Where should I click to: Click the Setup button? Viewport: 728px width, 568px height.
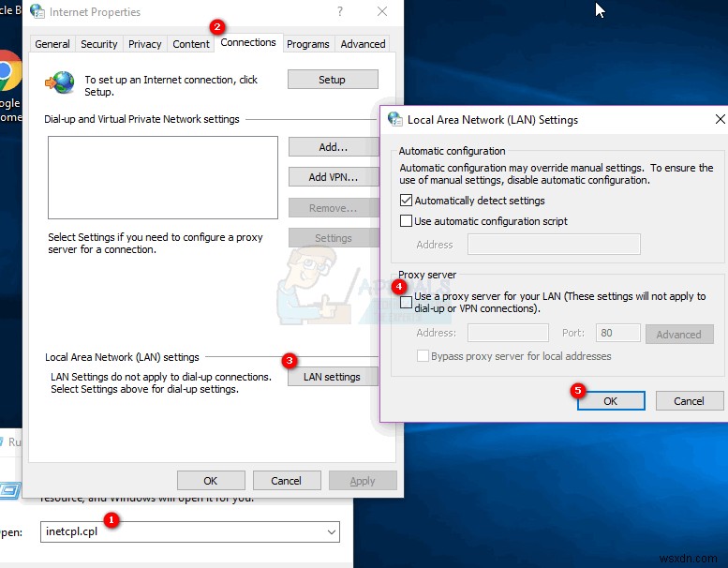(333, 80)
